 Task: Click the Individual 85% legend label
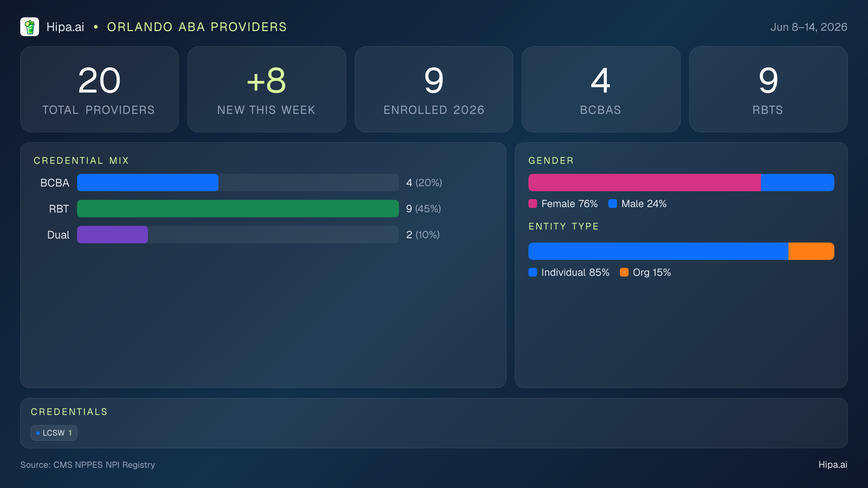pyautogui.click(x=575, y=273)
